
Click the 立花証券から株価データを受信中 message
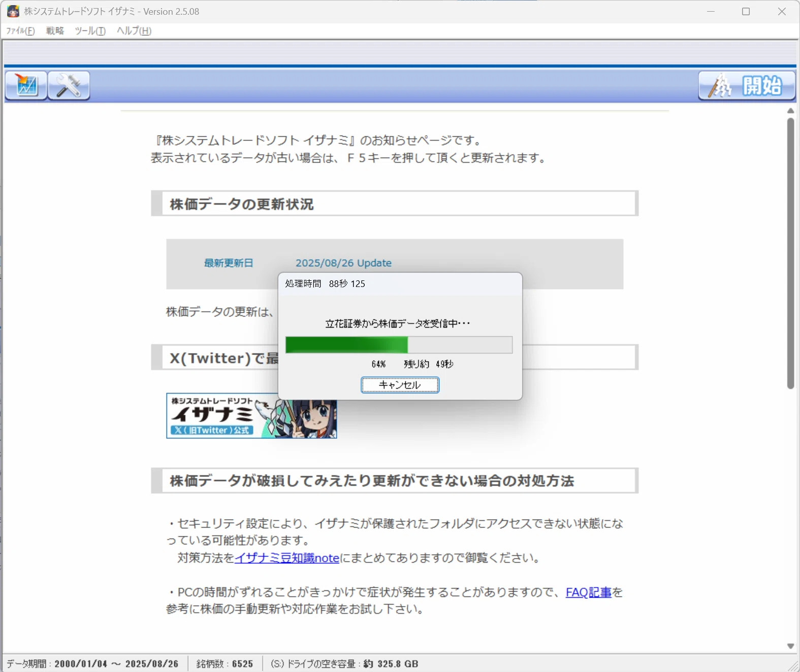(x=398, y=324)
